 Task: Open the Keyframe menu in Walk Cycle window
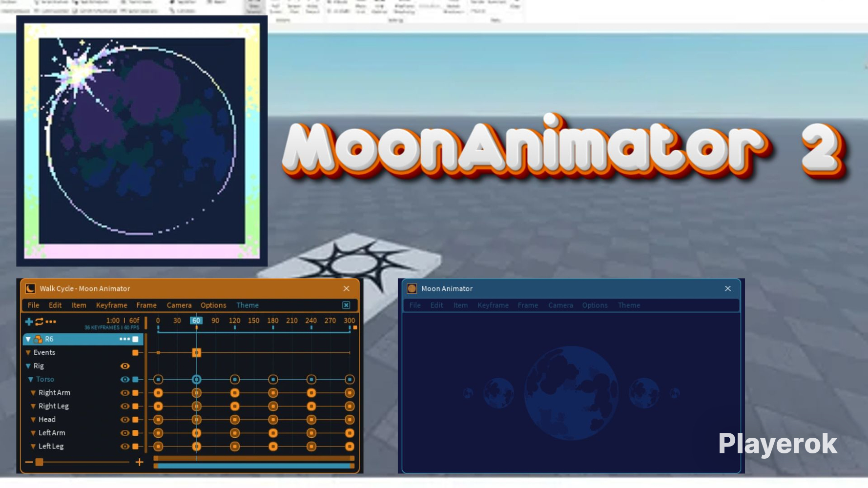click(x=111, y=305)
